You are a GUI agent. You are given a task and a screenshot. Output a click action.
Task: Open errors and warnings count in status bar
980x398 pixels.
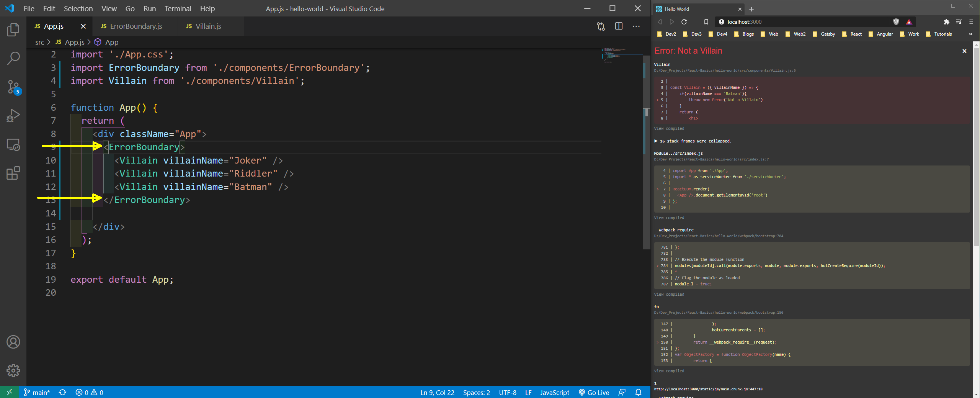[x=90, y=392]
